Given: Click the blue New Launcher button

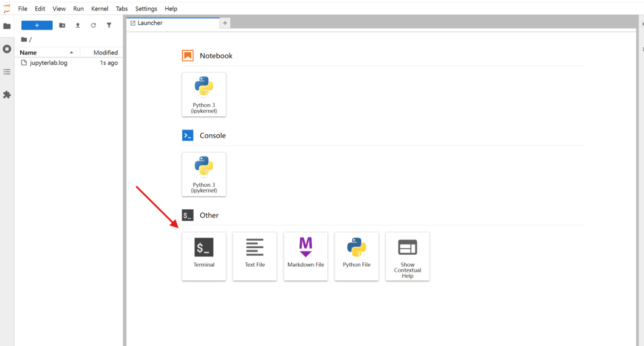Looking at the screenshot, I should click(x=37, y=25).
